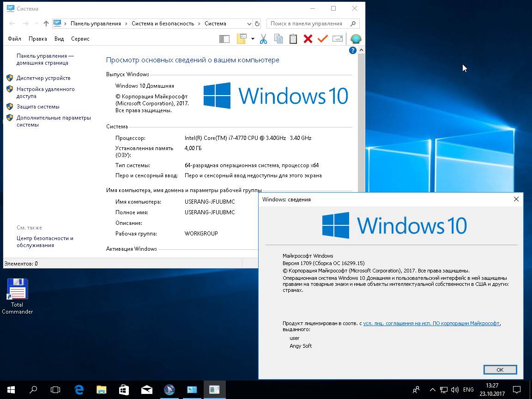Click the Поиск в панели управления search field
Image resolution: width=532 pixels, height=399 pixels.
pos(313,24)
